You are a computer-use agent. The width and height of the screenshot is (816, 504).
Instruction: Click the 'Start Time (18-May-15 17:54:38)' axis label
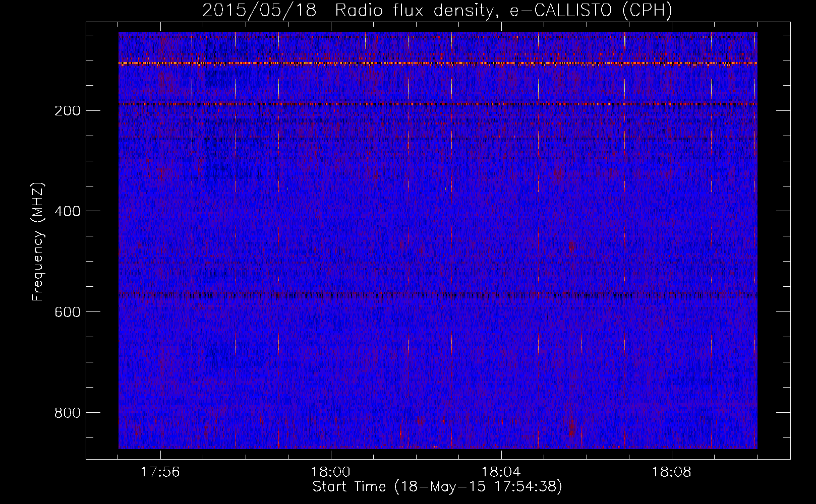[437, 487]
